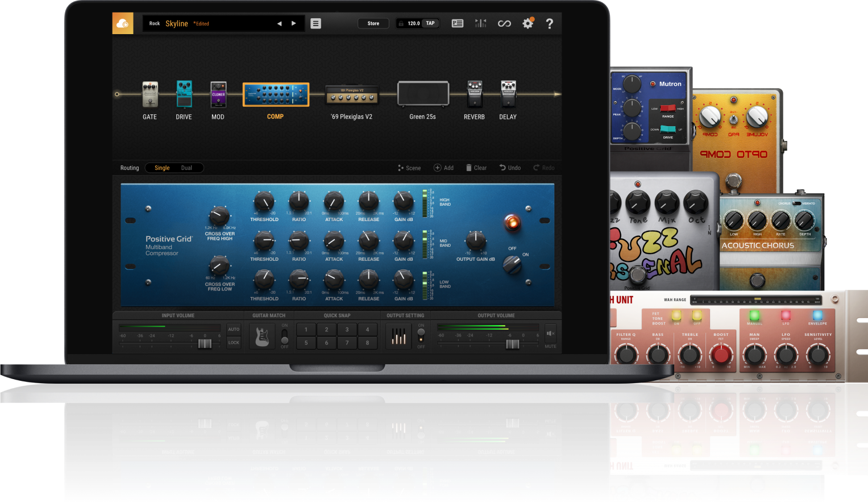Open the Skyline preset name selector
Viewport: 868px width, 503px height.
(x=177, y=23)
